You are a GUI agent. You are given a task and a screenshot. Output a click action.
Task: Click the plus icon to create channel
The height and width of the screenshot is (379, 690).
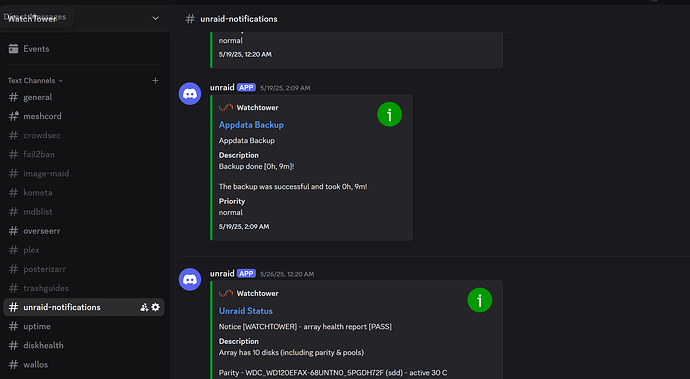(155, 81)
